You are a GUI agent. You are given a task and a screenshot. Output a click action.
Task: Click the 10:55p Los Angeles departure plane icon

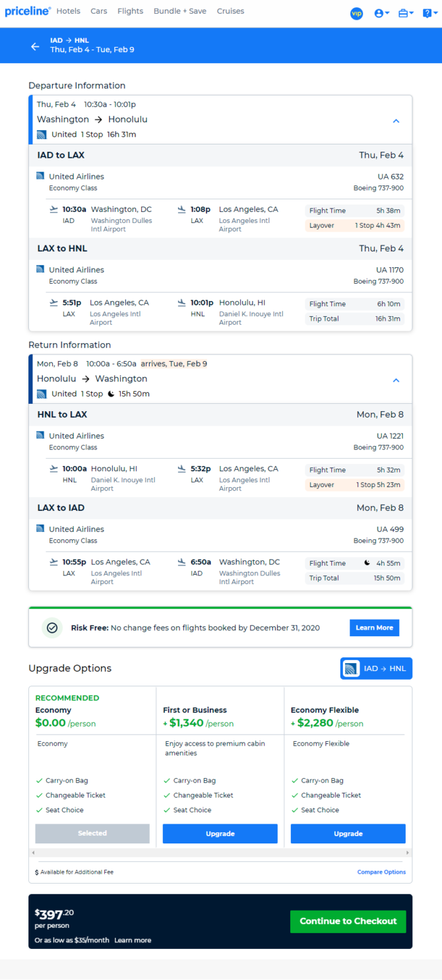[54, 562]
